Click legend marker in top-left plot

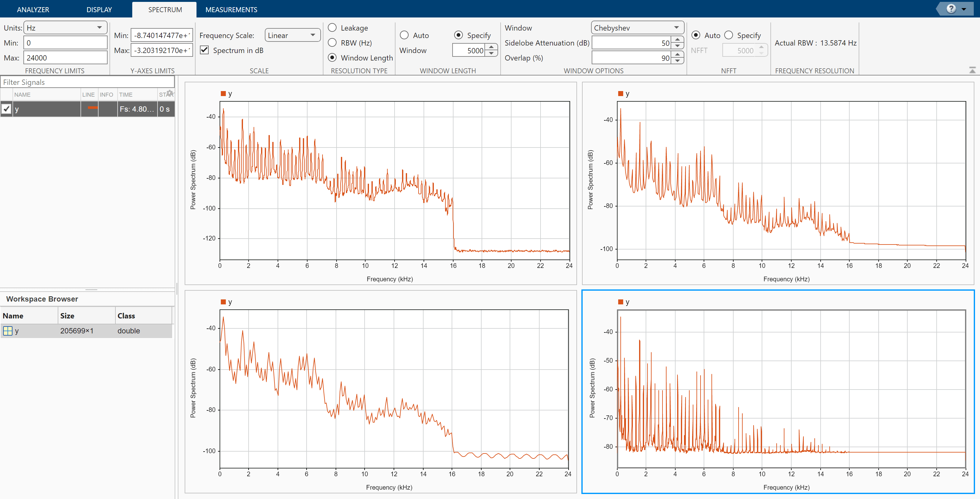(223, 94)
